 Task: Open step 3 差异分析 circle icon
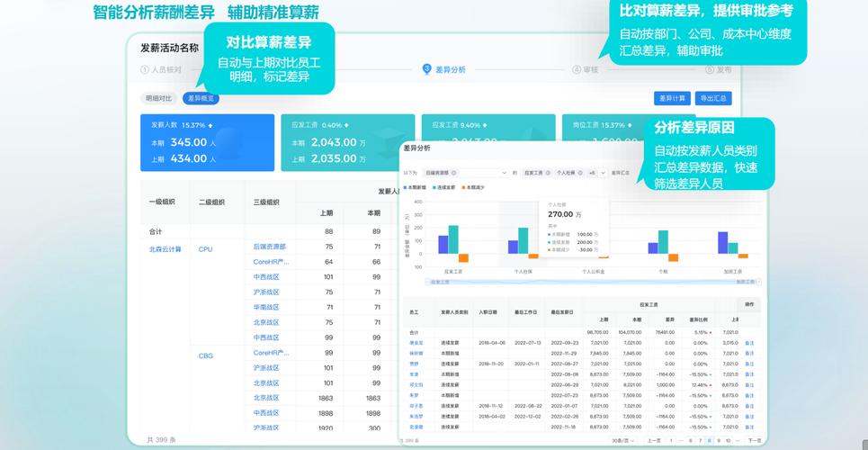point(426,69)
